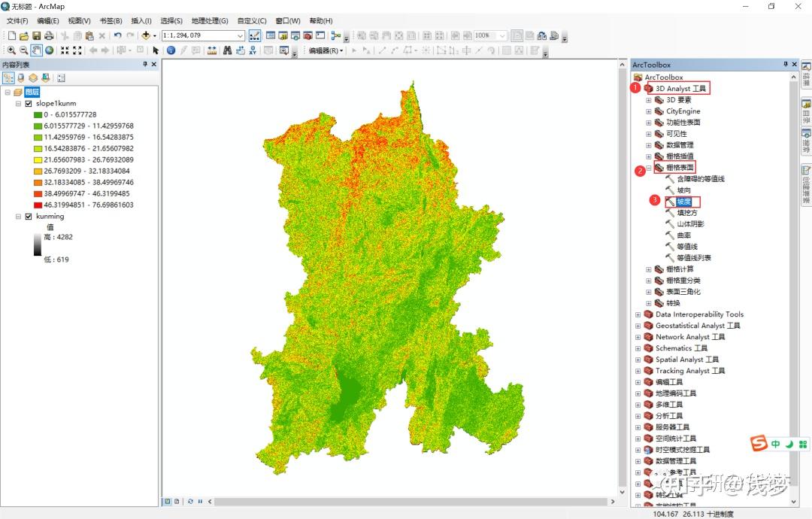The image size is (812, 519).
Task: Open the Add Data toolbar icon
Action: pos(145,35)
